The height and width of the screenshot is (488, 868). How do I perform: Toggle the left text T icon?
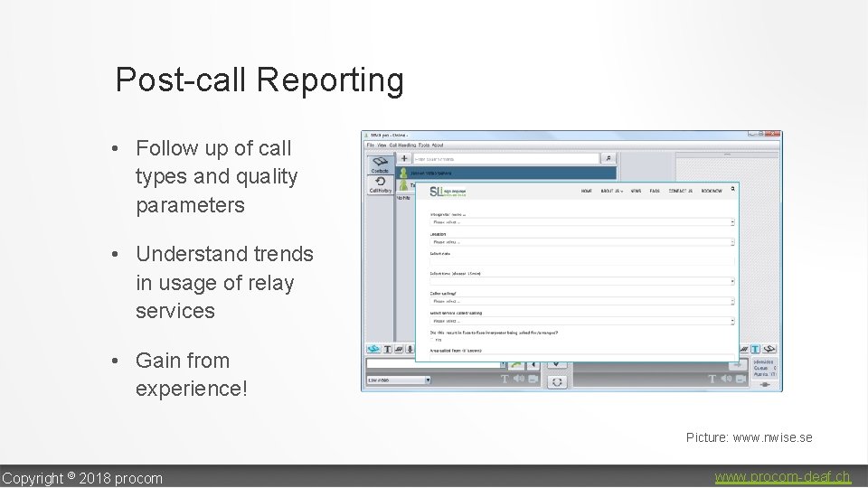point(388,349)
